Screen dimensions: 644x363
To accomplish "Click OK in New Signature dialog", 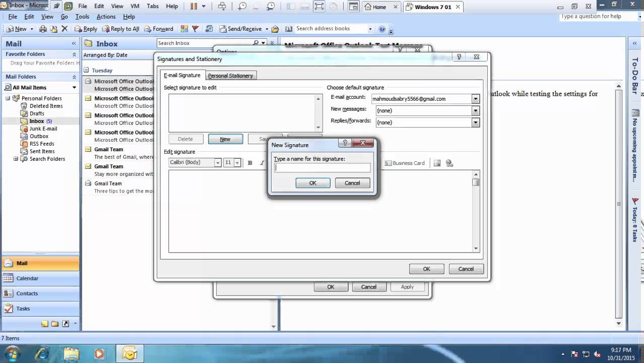I will pyautogui.click(x=313, y=183).
